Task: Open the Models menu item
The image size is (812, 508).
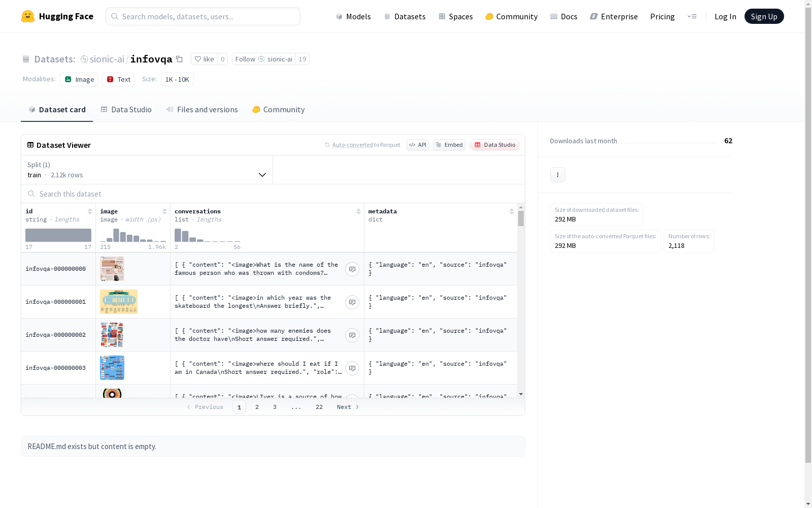Action: 353,16
